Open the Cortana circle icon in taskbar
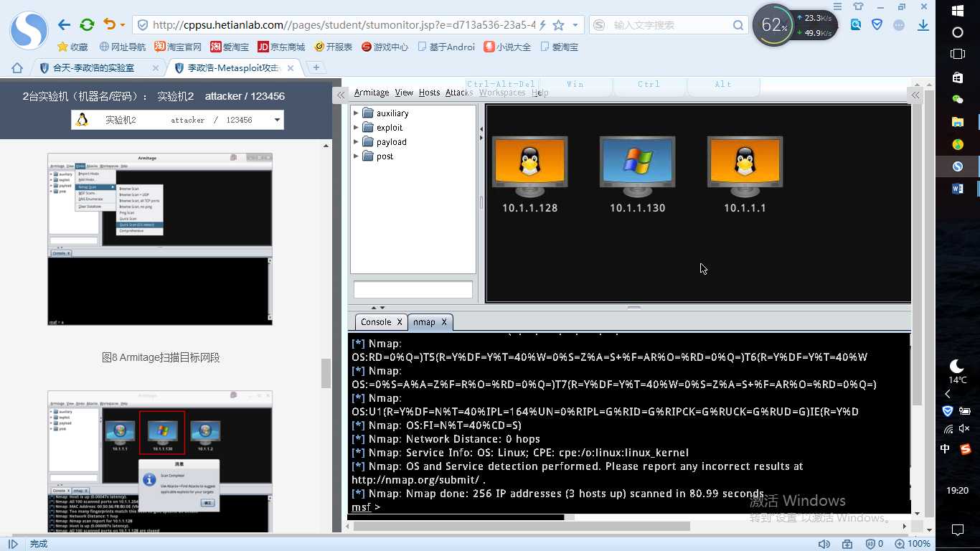This screenshot has height=551, width=980. [957, 32]
